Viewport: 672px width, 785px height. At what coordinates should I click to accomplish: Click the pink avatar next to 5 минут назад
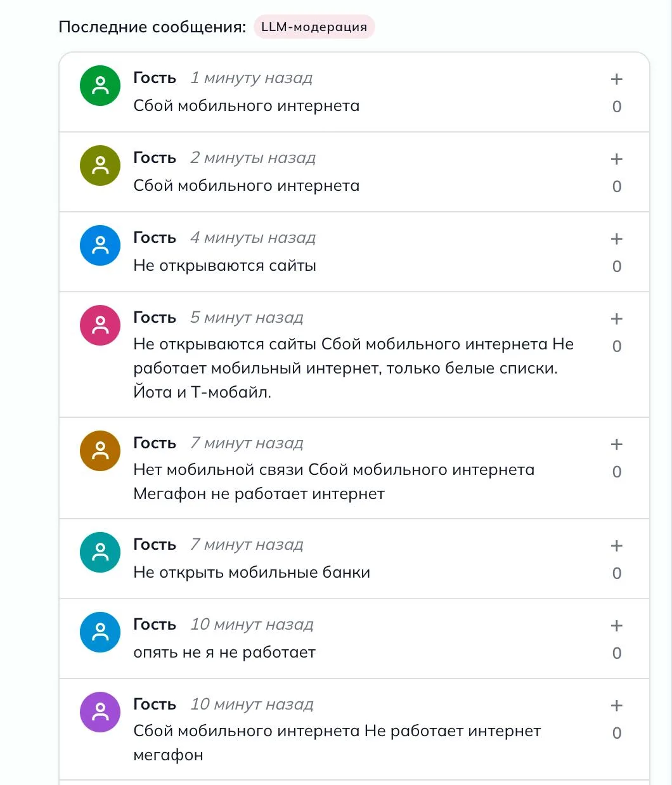click(x=100, y=325)
